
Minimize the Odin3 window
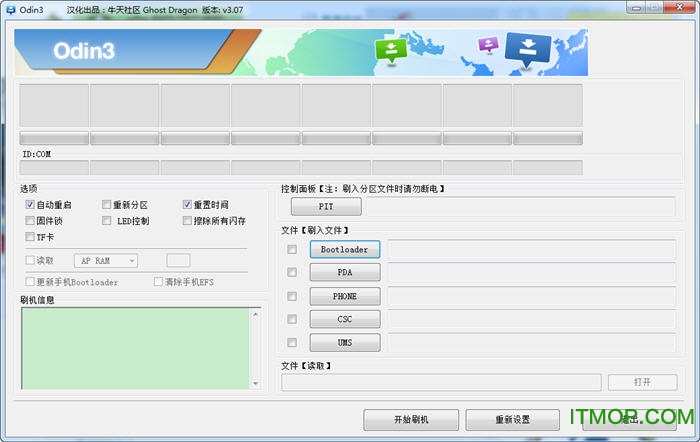tap(636, 8)
